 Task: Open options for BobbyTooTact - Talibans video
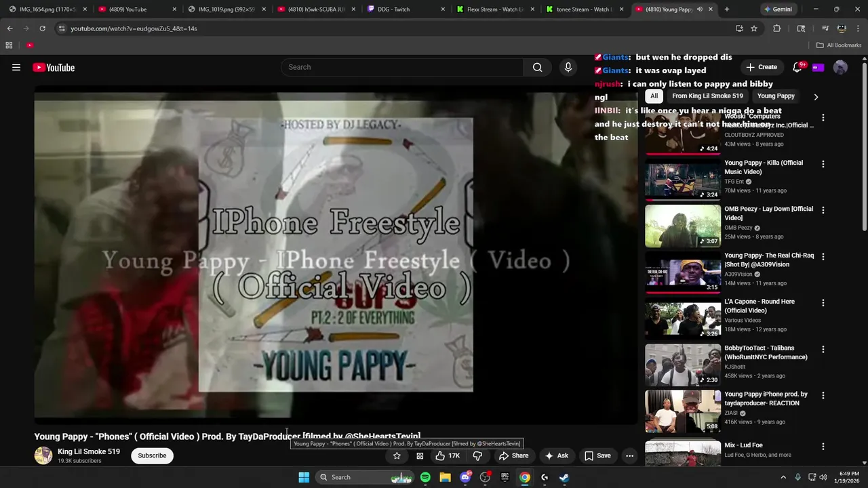pos(823,349)
